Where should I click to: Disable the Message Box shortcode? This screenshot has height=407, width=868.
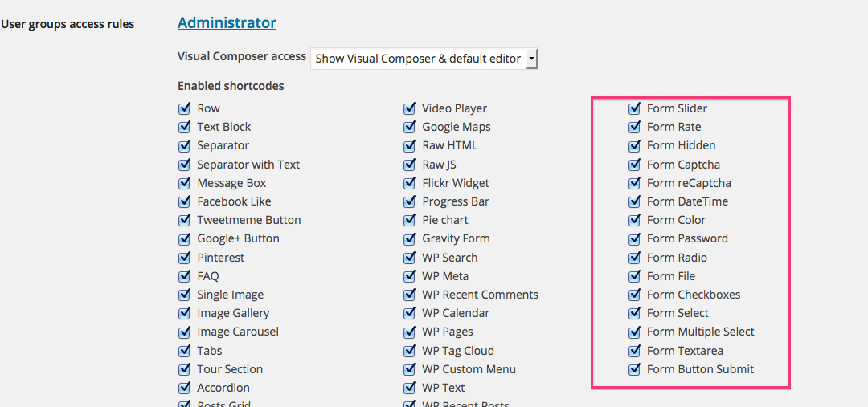(x=184, y=183)
